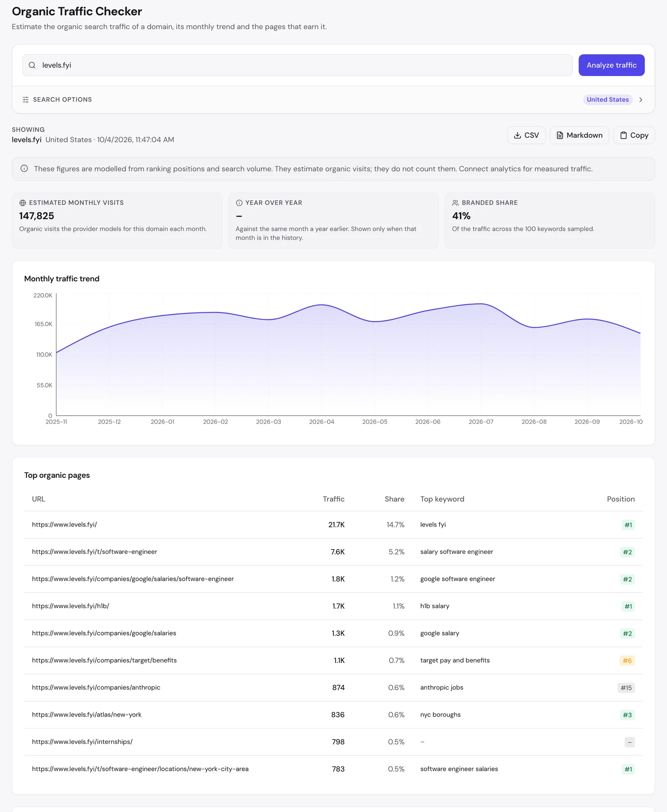
Task: Click the people icon on Branded Share card
Action: [x=455, y=203]
